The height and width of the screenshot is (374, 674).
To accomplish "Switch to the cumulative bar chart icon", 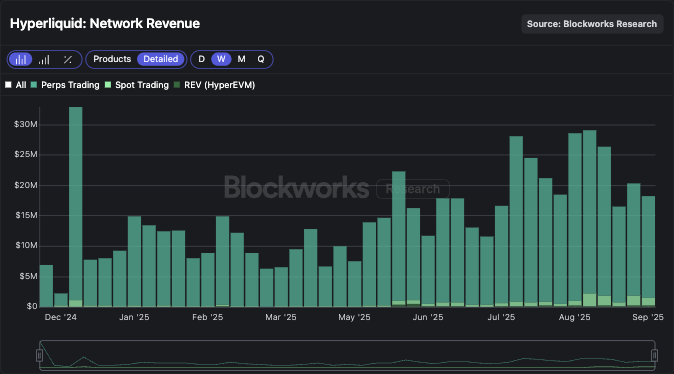I will coord(44,59).
